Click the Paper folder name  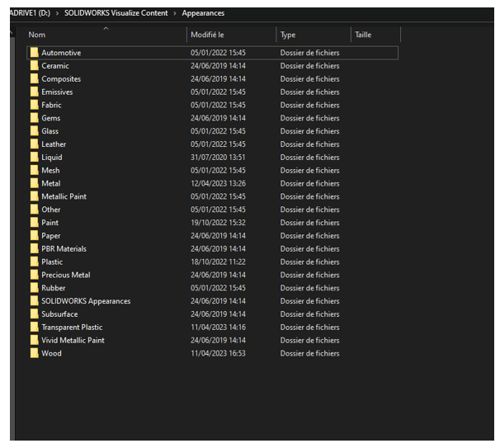click(x=51, y=236)
